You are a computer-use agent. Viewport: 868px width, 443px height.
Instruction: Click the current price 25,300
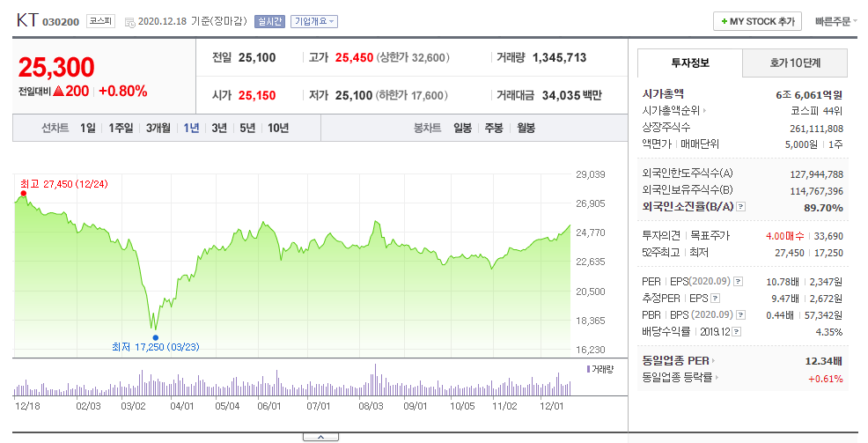(56, 67)
